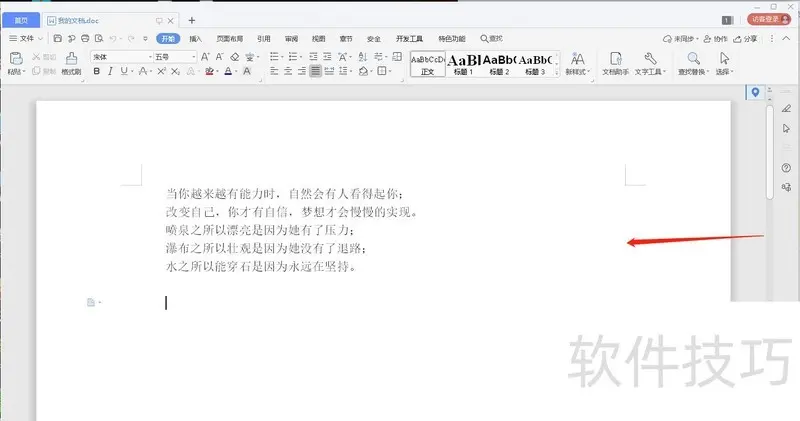This screenshot has width=800, height=421.
Task: Open the font name 宋体 dropdown
Action: click(x=151, y=57)
